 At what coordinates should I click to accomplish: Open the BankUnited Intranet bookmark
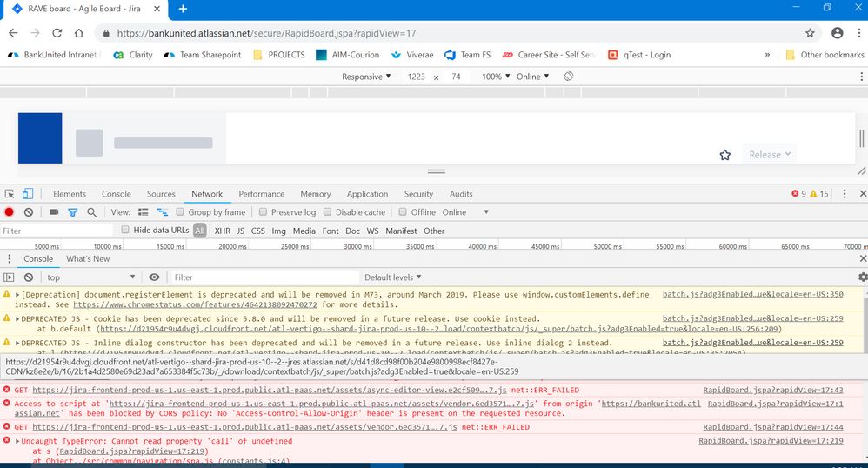[x=54, y=55]
